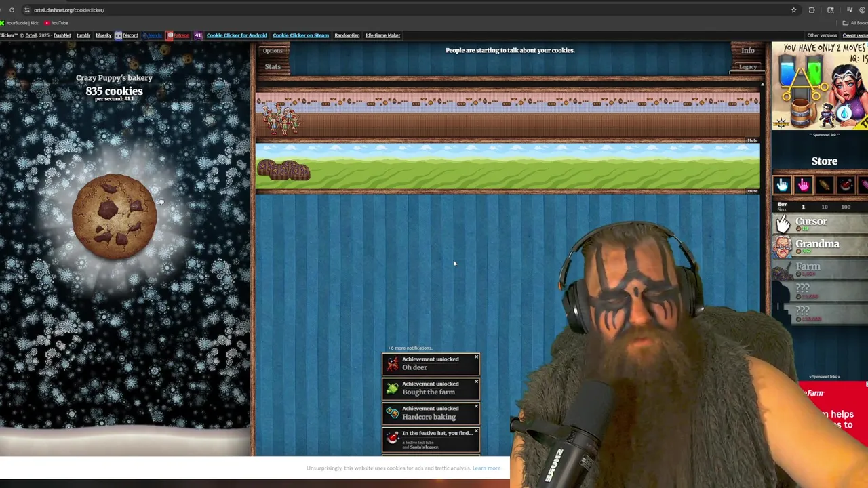This screenshot has height=488, width=868.
Task: Open the Merch link in top bar
Action: 152,35
